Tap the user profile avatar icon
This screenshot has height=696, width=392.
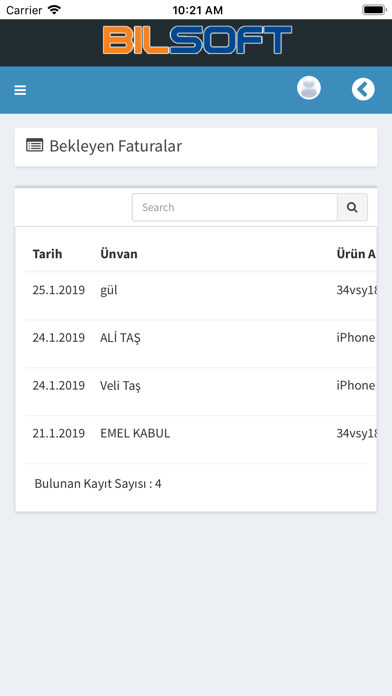pos(309,88)
